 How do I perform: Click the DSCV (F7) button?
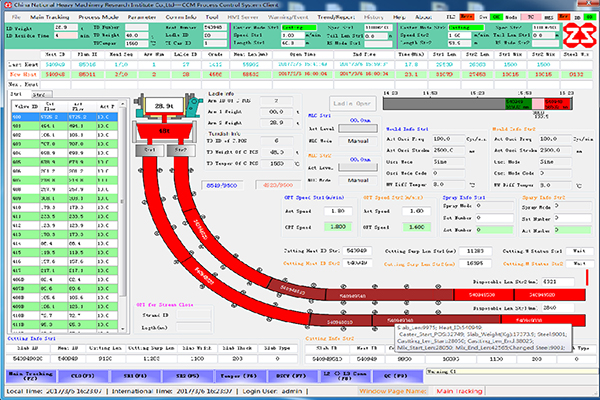293,376
